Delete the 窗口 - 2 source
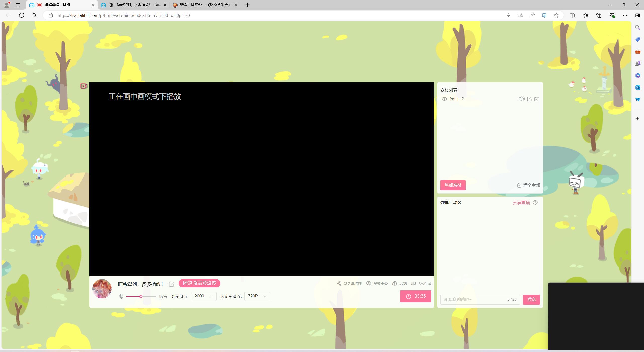644x352 pixels. [536, 99]
